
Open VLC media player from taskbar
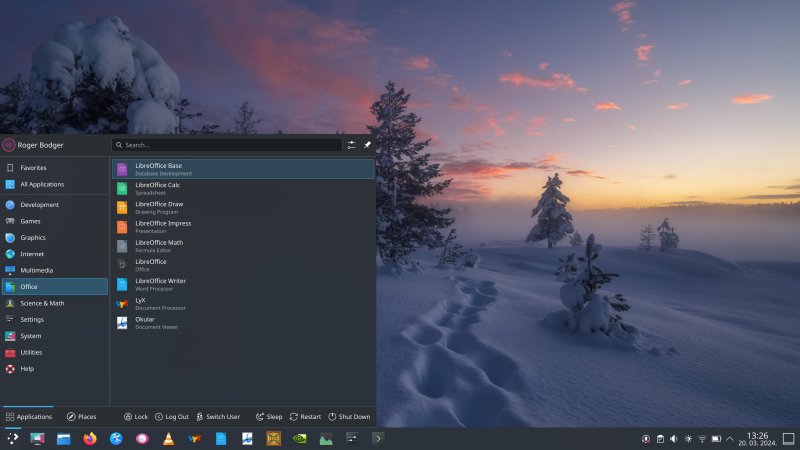click(168, 439)
